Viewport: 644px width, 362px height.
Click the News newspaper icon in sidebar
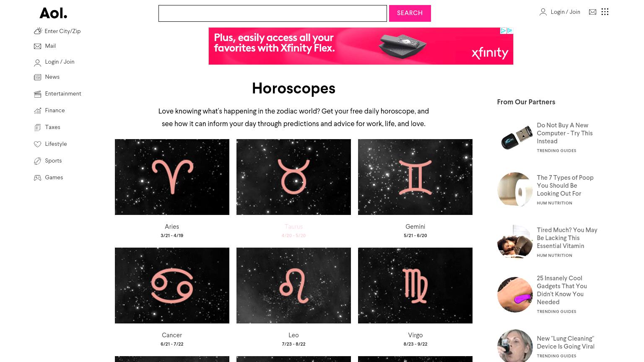coord(37,77)
